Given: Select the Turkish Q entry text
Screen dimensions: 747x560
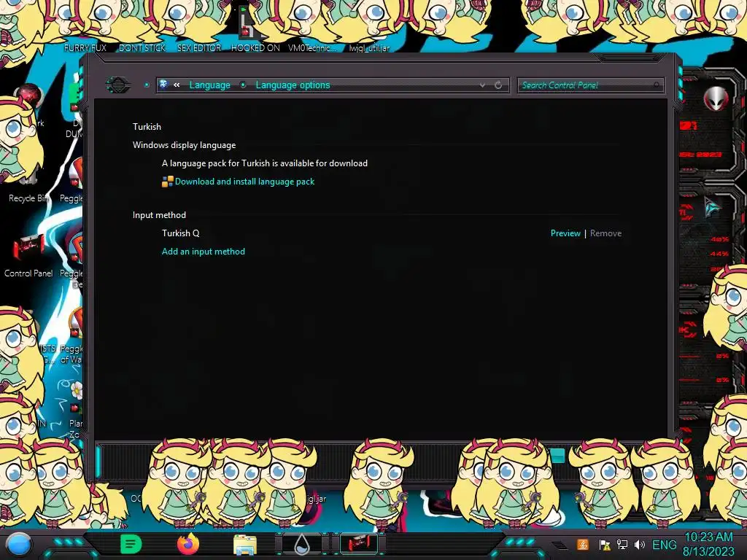Looking at the screenshot, I should click(181, 233).
